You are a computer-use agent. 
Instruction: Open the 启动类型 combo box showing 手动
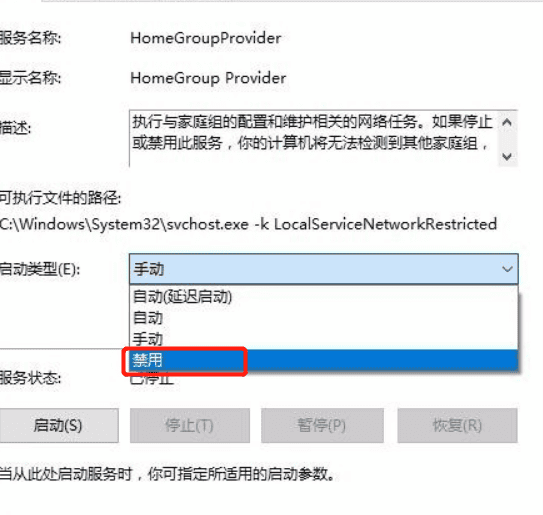[323, 269]
